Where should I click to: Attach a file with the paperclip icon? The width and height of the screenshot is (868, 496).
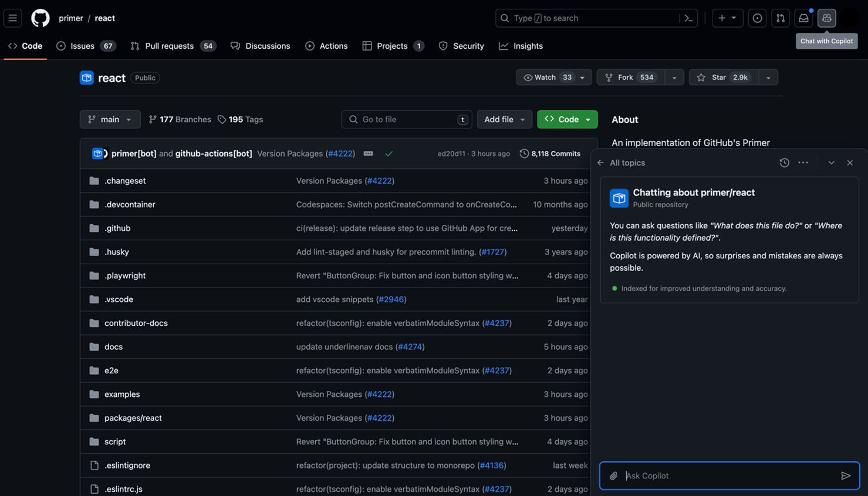point(613,475)
